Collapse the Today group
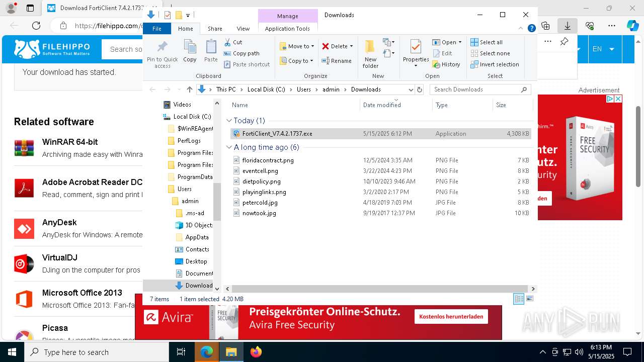This screenshot has width=644, height=362. pos(229,121)
